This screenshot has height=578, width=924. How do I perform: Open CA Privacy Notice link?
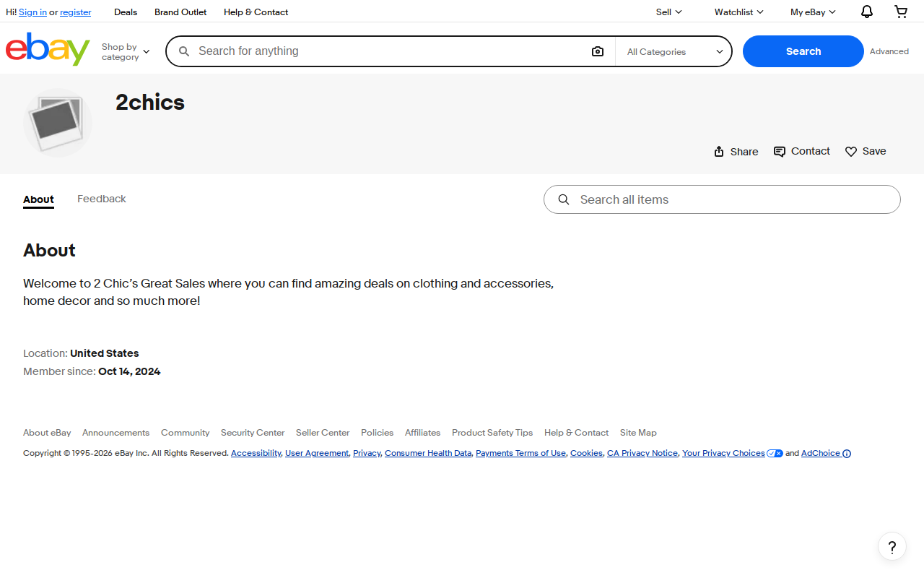(642, 454)
